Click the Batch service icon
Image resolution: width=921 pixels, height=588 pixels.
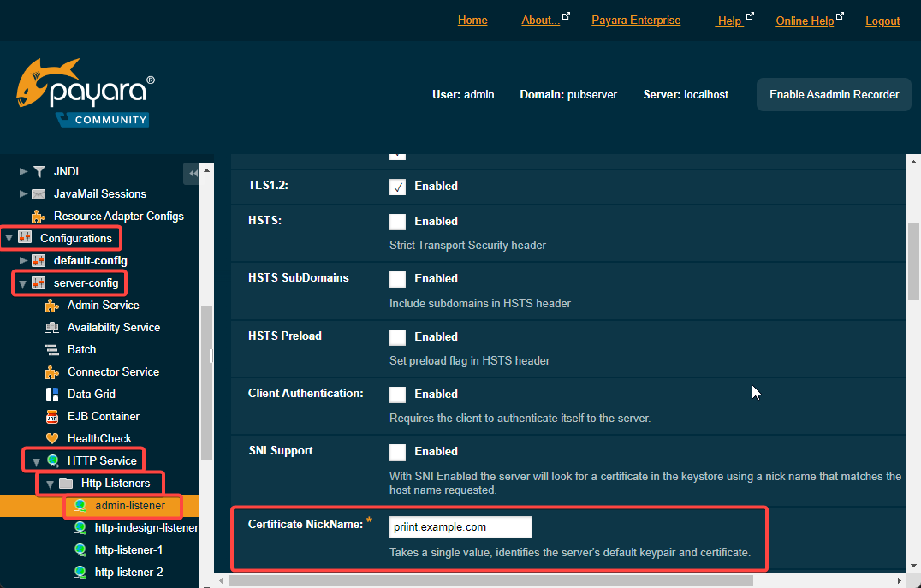52,350
